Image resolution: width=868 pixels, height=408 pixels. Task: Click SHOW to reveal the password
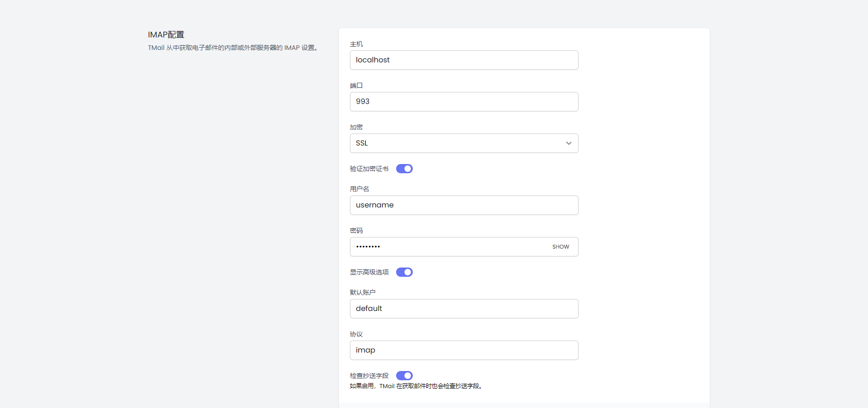(x=561, y=247)
